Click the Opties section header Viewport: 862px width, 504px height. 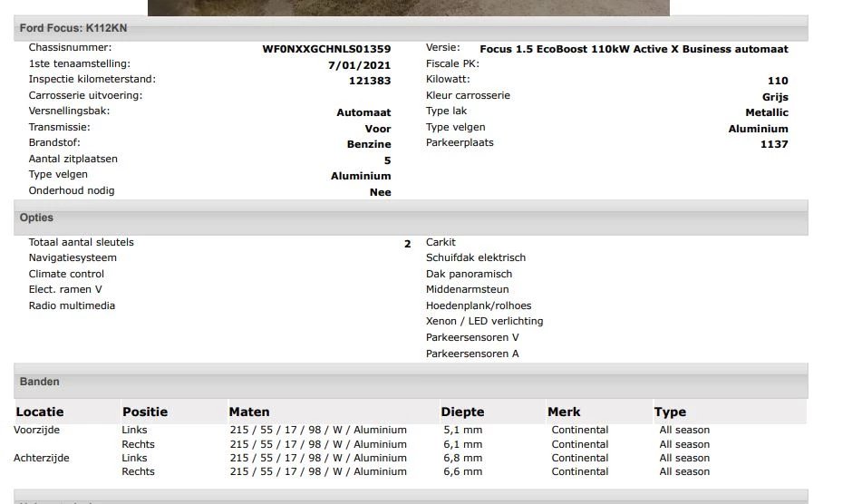[36, 218]
